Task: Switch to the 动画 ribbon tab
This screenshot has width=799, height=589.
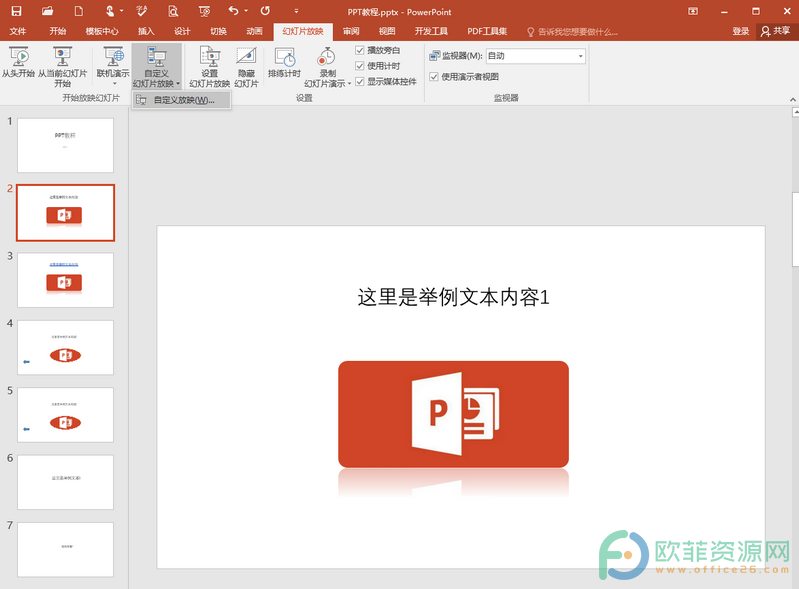Action: tap(254, 32)
